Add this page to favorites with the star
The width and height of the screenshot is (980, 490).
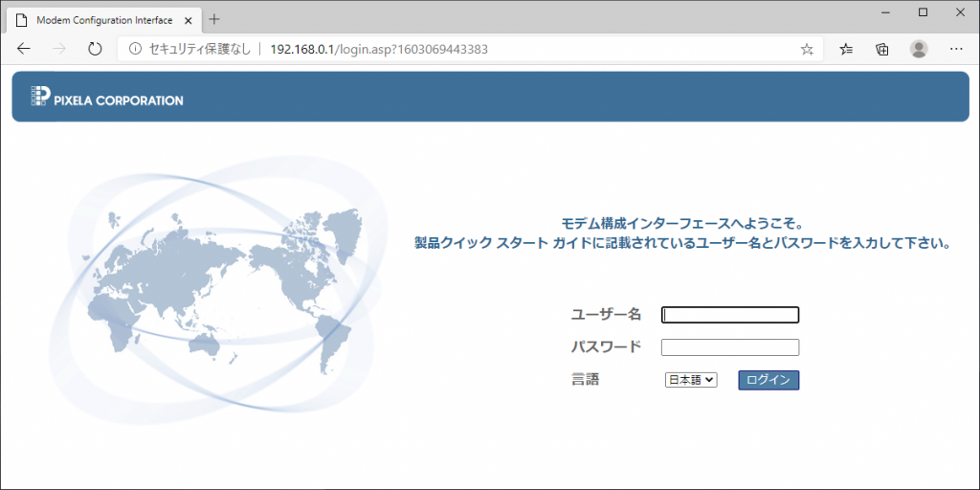pos(807,49)
